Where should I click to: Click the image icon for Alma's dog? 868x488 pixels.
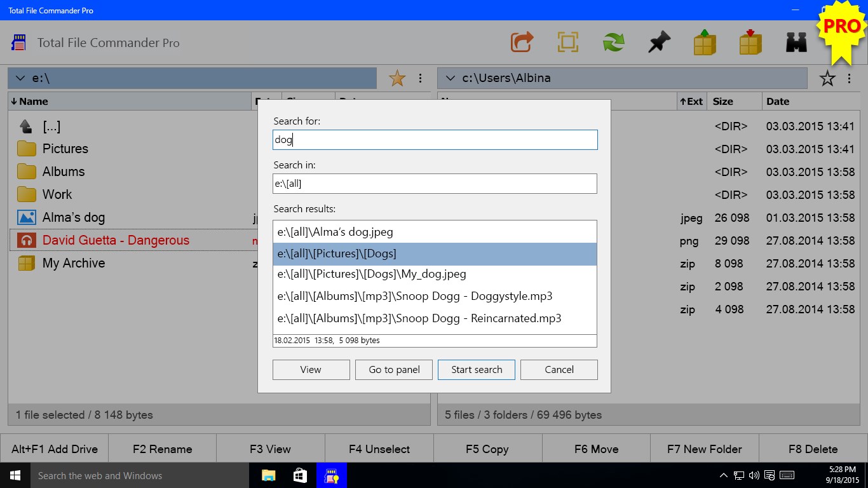pos(26,217)
